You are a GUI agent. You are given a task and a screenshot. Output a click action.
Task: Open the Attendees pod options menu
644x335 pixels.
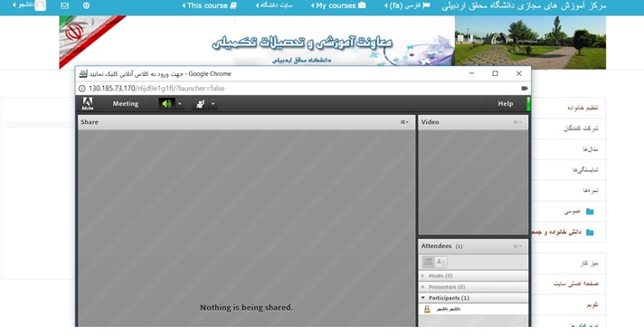tap(517, 246)
